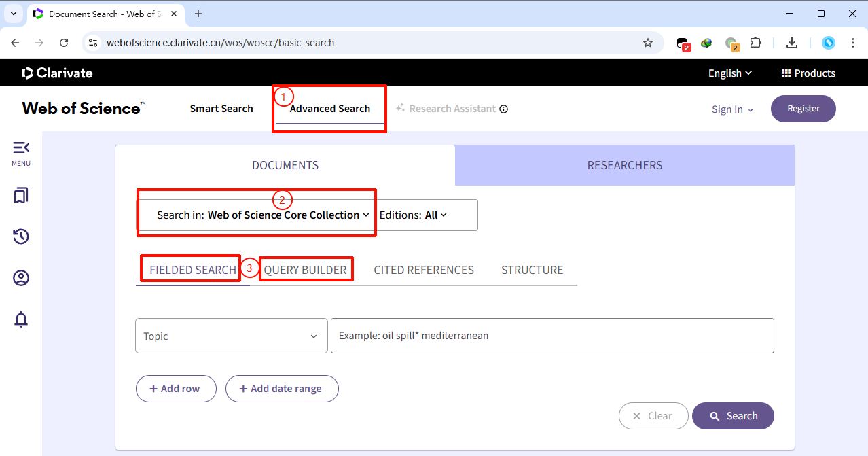Image resolution: width=868 pixels, height=456 pixels.
Task: Click the Clear button
Action: coord(653,416)
